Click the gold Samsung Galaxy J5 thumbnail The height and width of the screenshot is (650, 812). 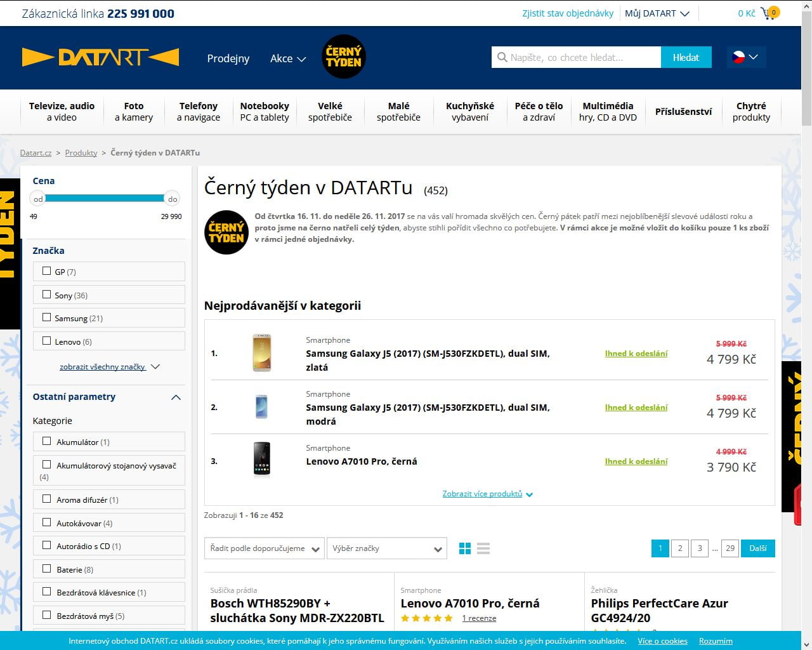261,353
